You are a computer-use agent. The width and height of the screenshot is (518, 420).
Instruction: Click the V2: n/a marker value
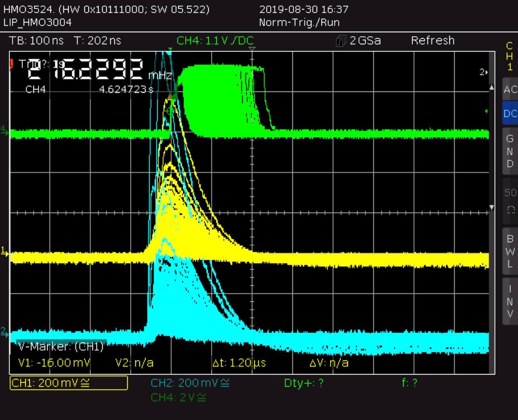click(x=134, y=363)
